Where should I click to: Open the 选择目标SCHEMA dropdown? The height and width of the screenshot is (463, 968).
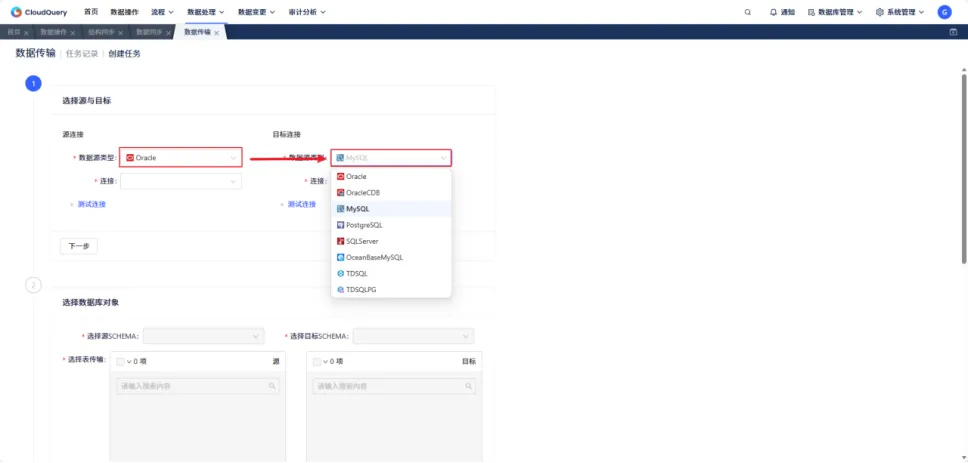(x=414, y=336)
